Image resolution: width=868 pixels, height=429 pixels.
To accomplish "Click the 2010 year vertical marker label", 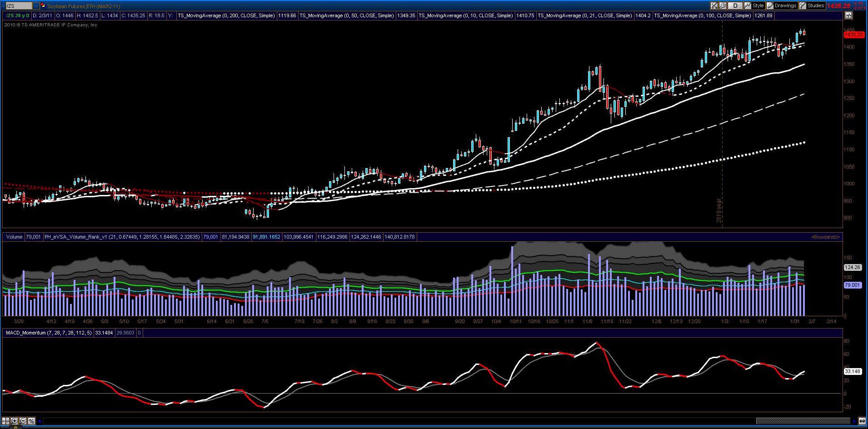I will point(719,210).
